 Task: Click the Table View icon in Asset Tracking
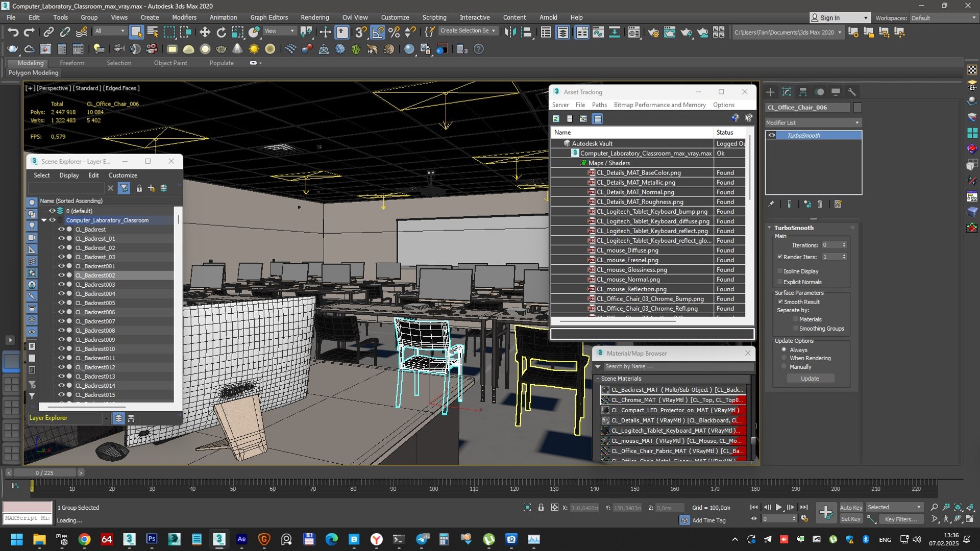coord(598,118)
